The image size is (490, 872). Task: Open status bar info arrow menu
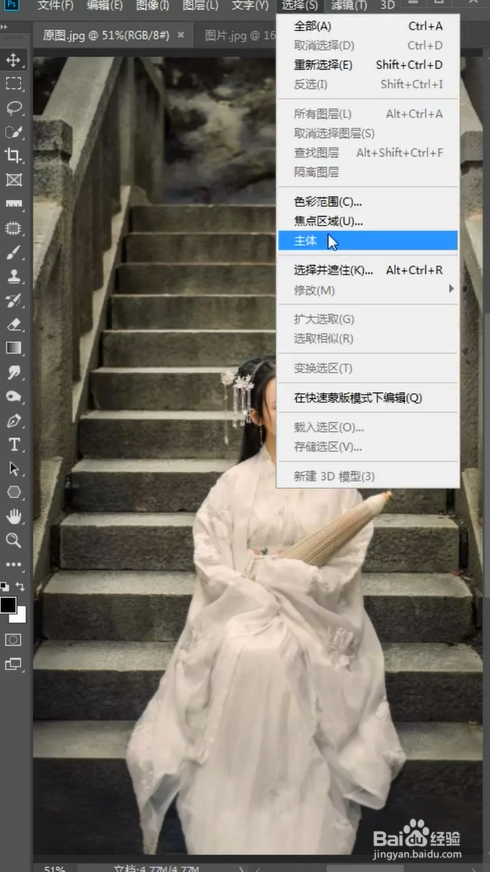click(x=241, y=868)
